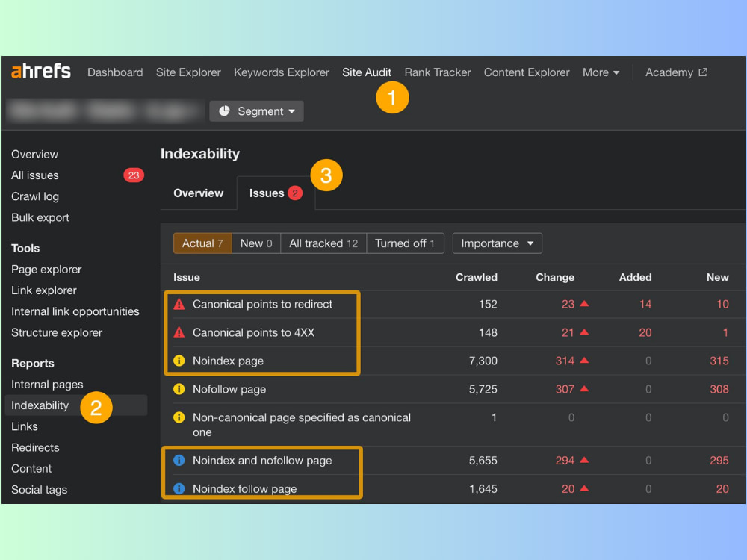The width and height of the screenshot is (747, 560).
Task: Open Link explorer tool
Action: (x=44, y=290)
